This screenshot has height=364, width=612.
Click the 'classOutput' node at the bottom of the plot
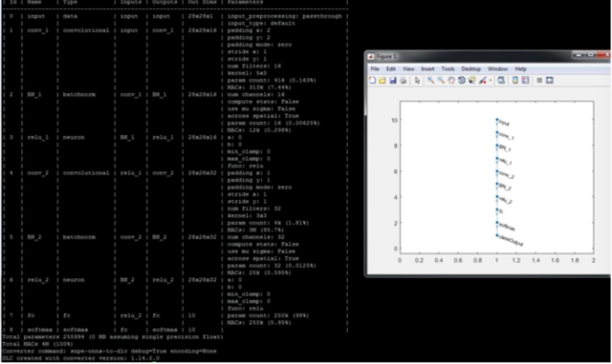click(497, 235)
